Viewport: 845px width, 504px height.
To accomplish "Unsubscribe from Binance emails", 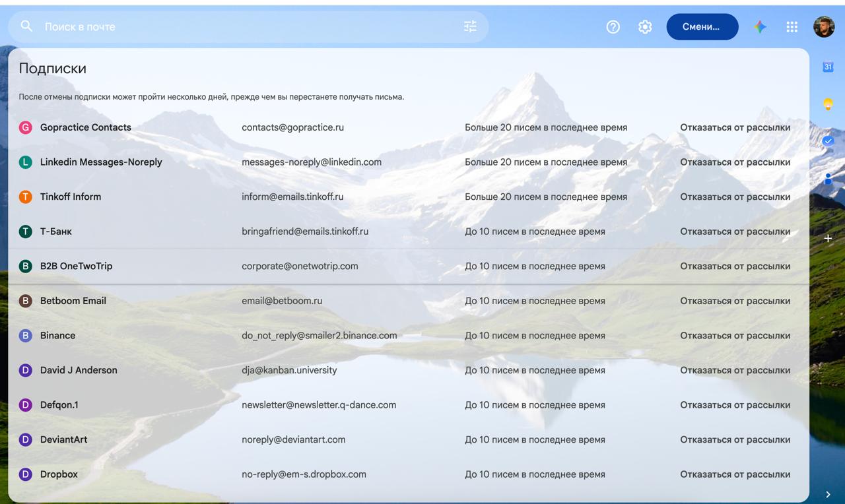I will pyautogui.click(x=735, y=336).
